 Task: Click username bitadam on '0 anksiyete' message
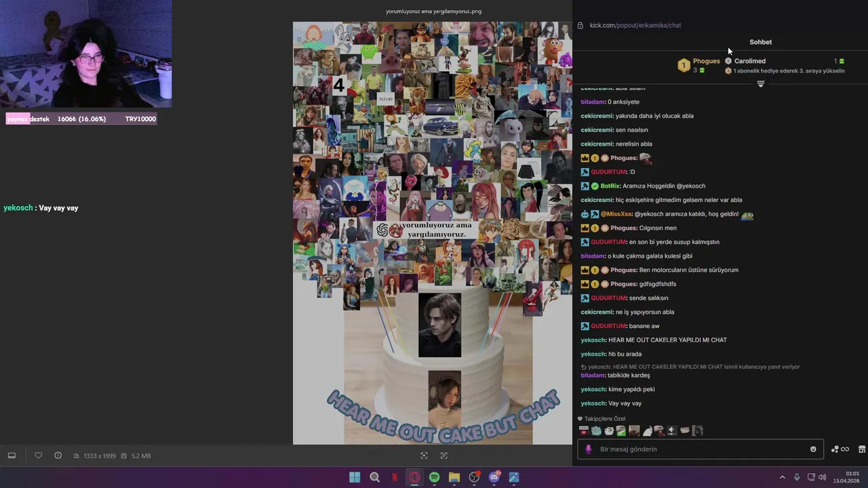click(593, 102)
